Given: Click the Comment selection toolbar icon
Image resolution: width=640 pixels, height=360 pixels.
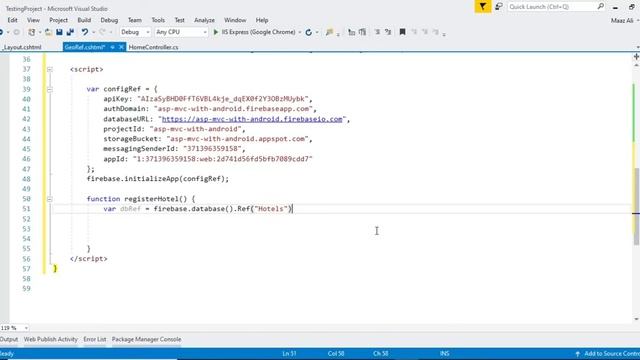Looking at the screenshot, I should pos(377,32).
